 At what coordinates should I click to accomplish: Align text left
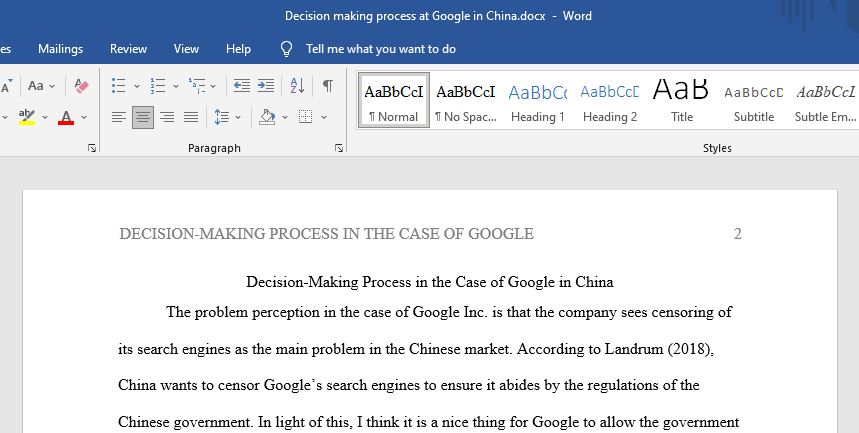pos(119,117)
